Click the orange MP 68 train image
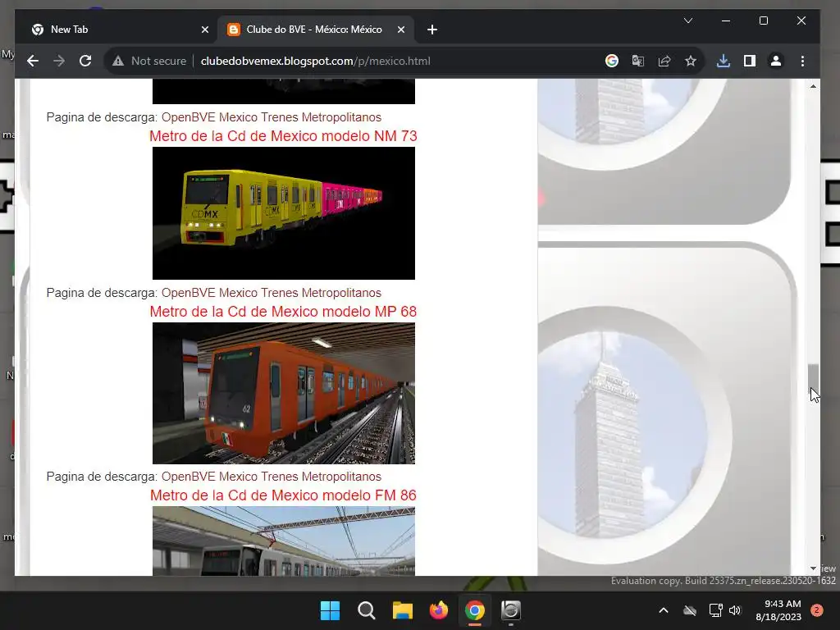 (283, 393)
